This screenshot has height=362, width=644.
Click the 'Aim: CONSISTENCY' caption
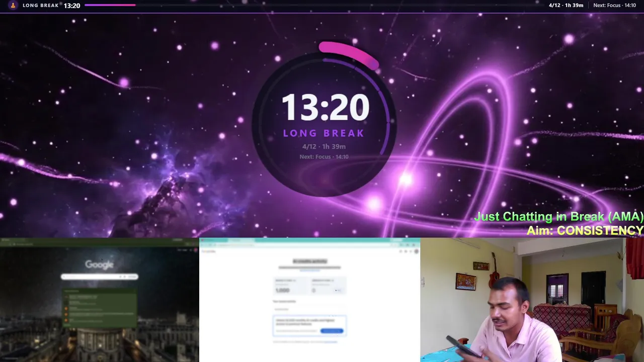585,230
